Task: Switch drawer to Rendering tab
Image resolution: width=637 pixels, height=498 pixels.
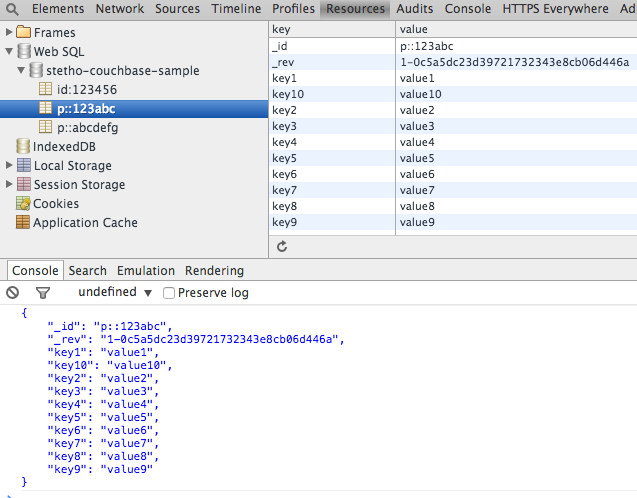Action: (x=214, y=271)
